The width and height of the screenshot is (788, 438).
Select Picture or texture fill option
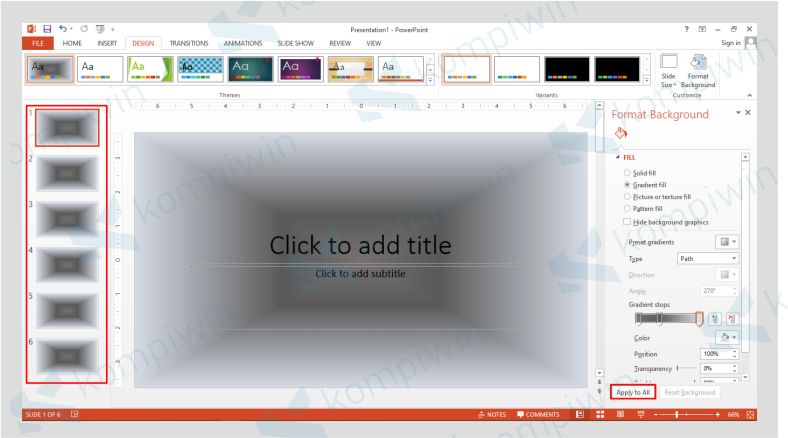tap(627, 197)
